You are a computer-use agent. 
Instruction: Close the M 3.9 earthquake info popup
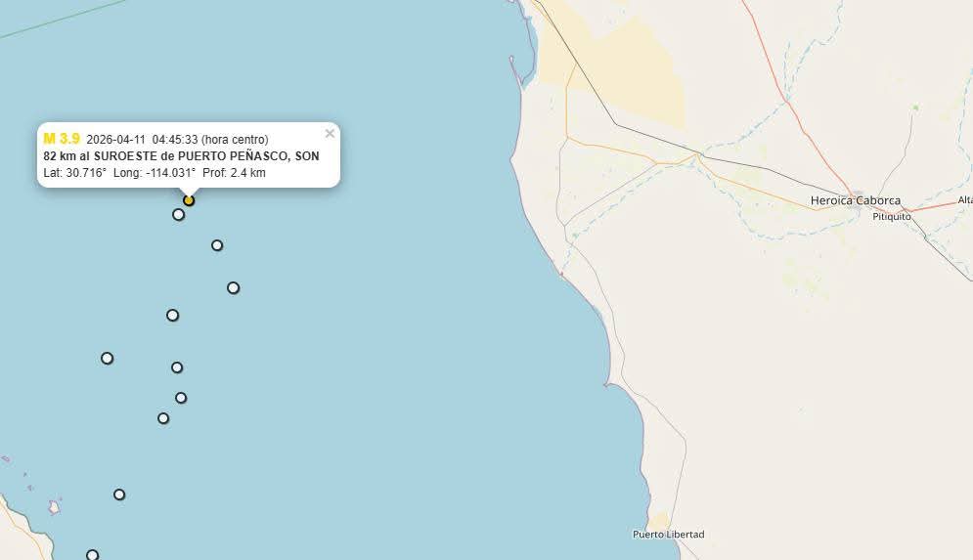(330, 133)
